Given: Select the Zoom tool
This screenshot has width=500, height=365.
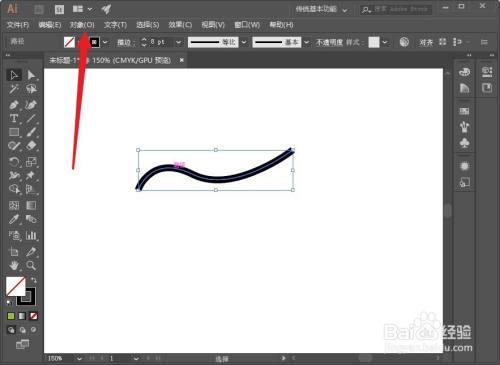Looking at the screenshot, I should pos(31,265).
